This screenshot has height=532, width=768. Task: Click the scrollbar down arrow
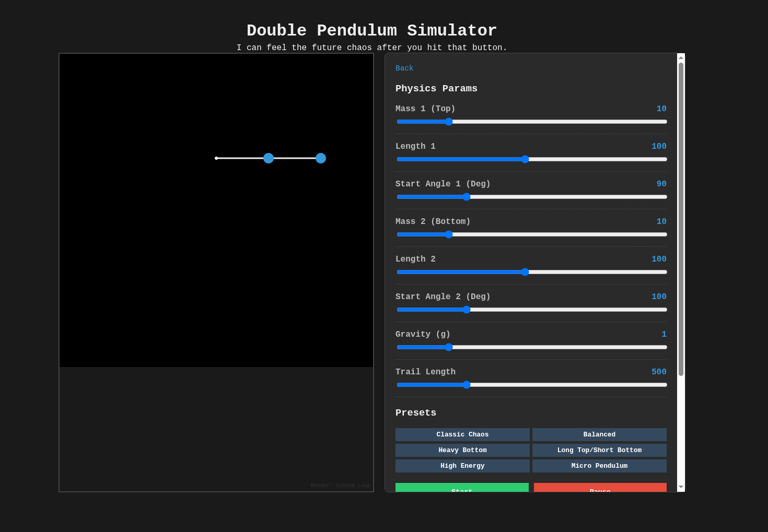(x=681, y=487)
